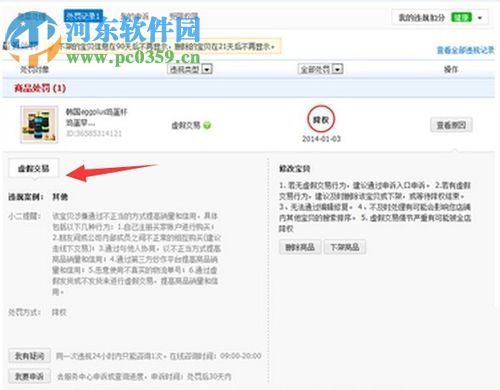Open the 韩国eggplus product title link
Viewport: 500px width, 390px height.
(96, 117)
